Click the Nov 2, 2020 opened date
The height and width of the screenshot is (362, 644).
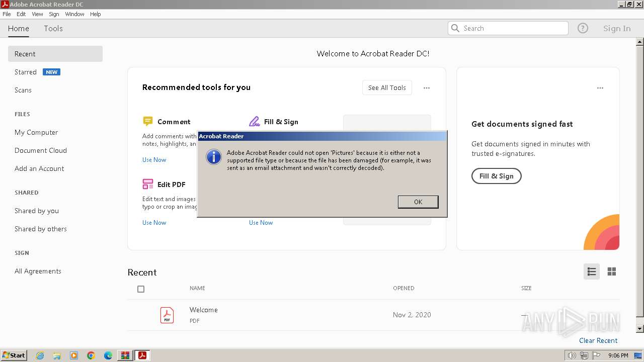point(412,315)
